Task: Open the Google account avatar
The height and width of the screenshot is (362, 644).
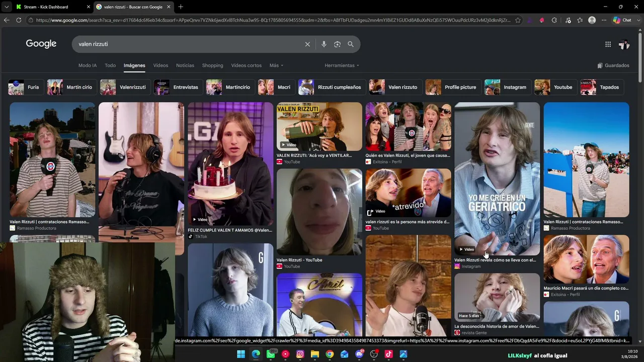Action: (624, 44)
